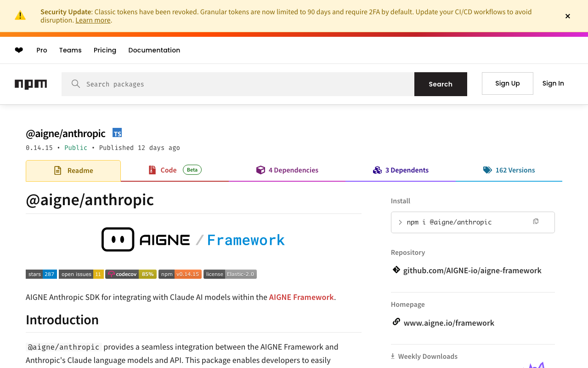Image resolution: width=588 pixels, height=368 pixels.
Task: Click the black Search button
Action: [441, 84]
